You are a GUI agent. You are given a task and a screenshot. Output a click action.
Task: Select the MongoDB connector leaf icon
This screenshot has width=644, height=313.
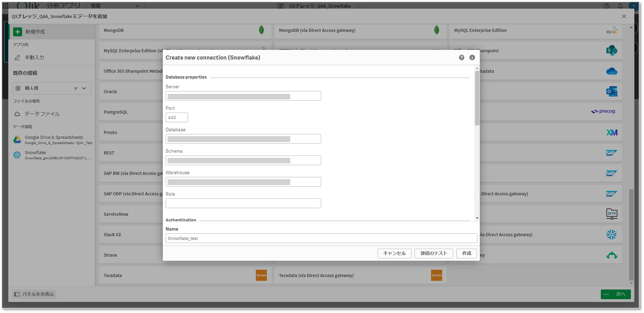click(x=261, y=30)
